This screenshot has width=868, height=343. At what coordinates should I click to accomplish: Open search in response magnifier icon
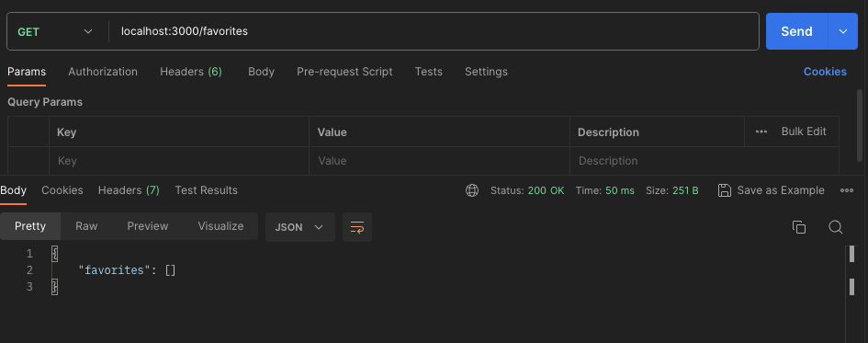[835, 227]
